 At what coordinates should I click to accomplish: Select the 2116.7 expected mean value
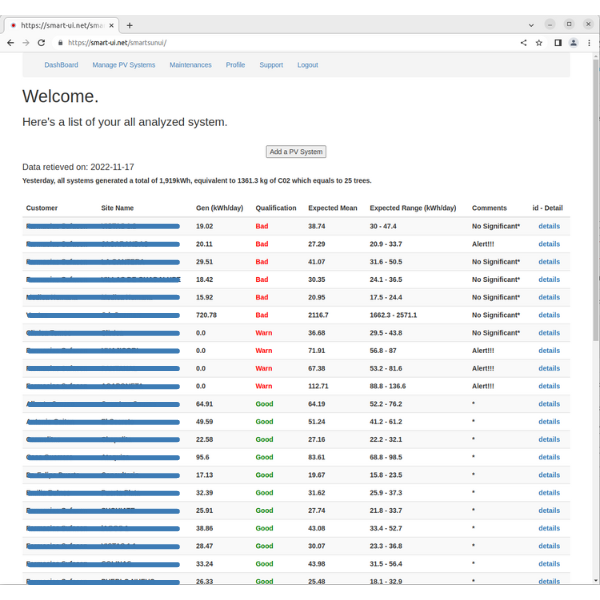(318, 315)
